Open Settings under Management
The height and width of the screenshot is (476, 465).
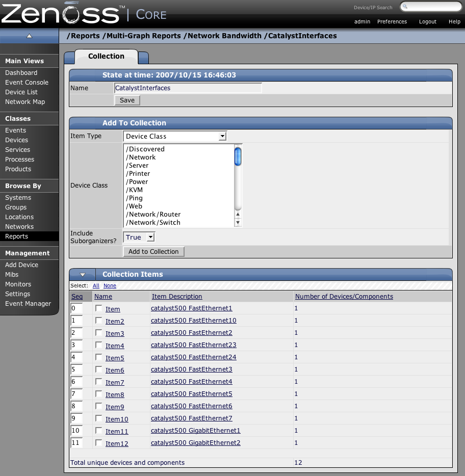coord(17,294)
